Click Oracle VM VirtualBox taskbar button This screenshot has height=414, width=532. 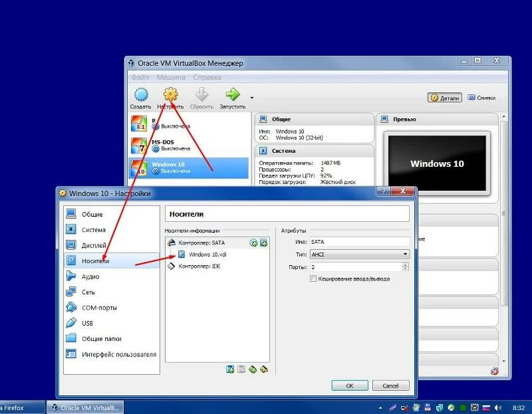(85, 407)
